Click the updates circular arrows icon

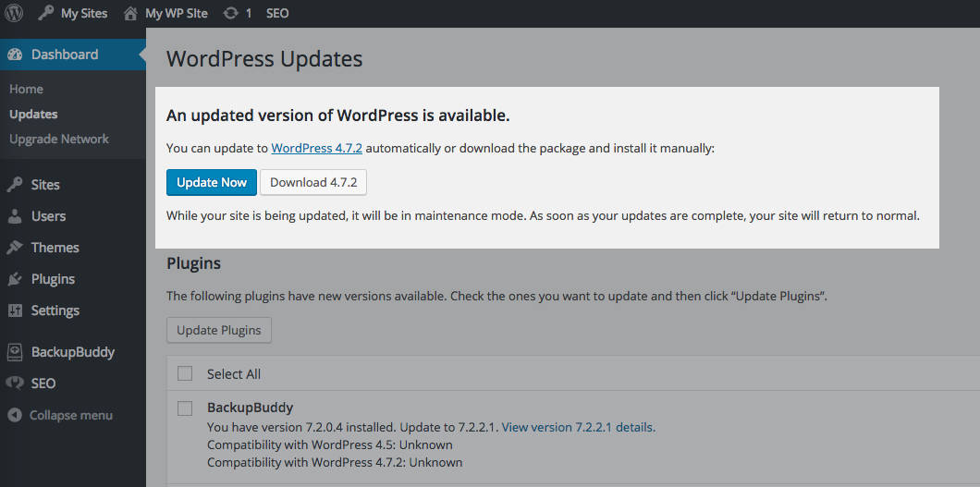tap(230, 13)
